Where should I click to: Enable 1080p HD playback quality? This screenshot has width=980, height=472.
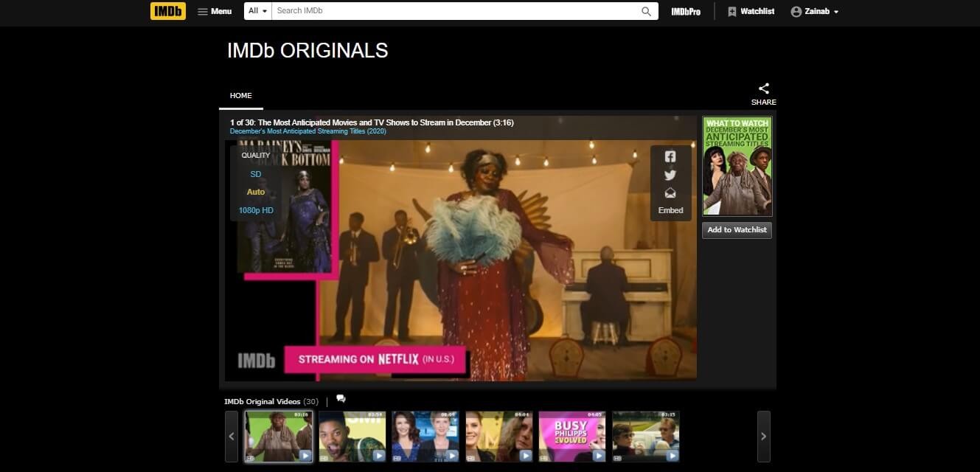point(255,210)
